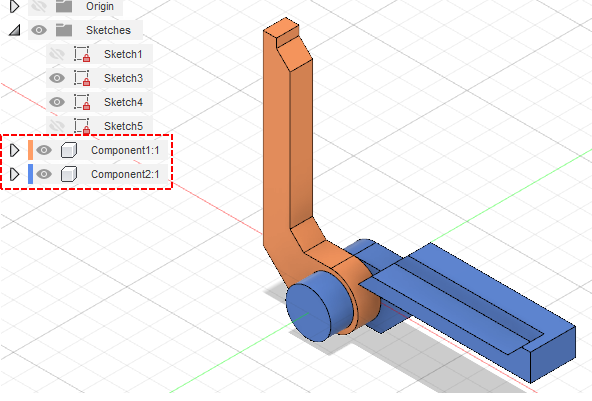The image size is (592, 401).
Task: Click the Component1:1 cube icon
Action: point(69,150)
